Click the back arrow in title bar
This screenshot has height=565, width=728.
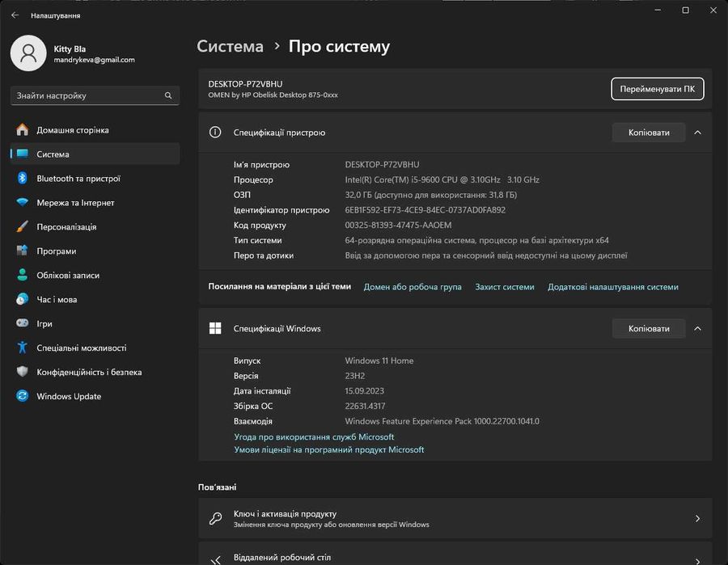(15, 15)
